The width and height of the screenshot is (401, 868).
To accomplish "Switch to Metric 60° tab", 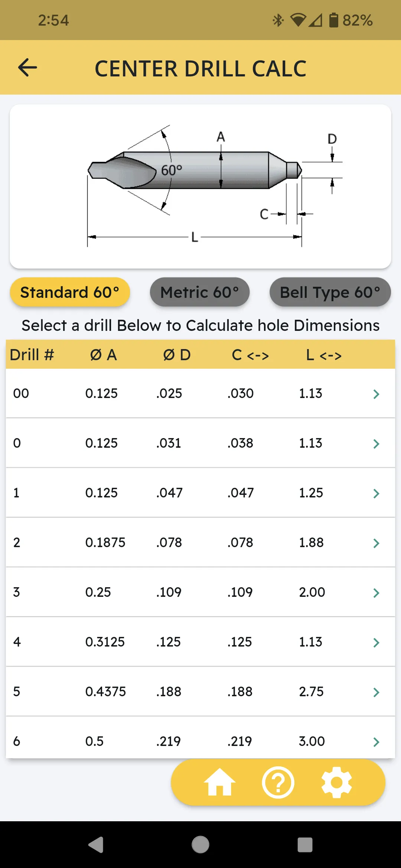I will click(200, 292).
